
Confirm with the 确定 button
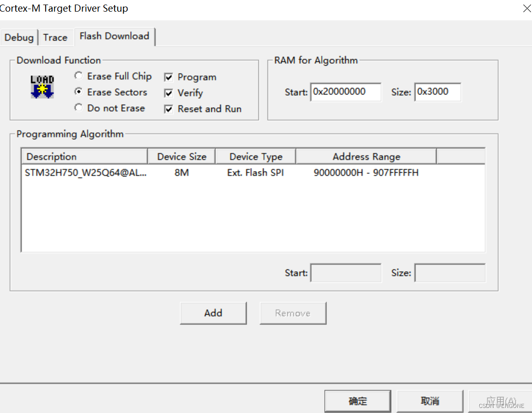click(x=358, y=401)
